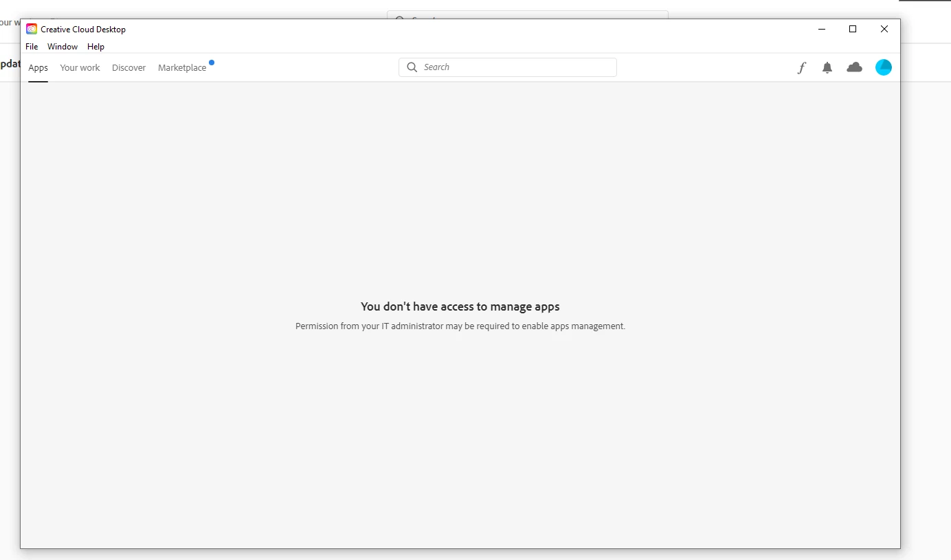Close the Creative Cloud Desktop window

884,29
